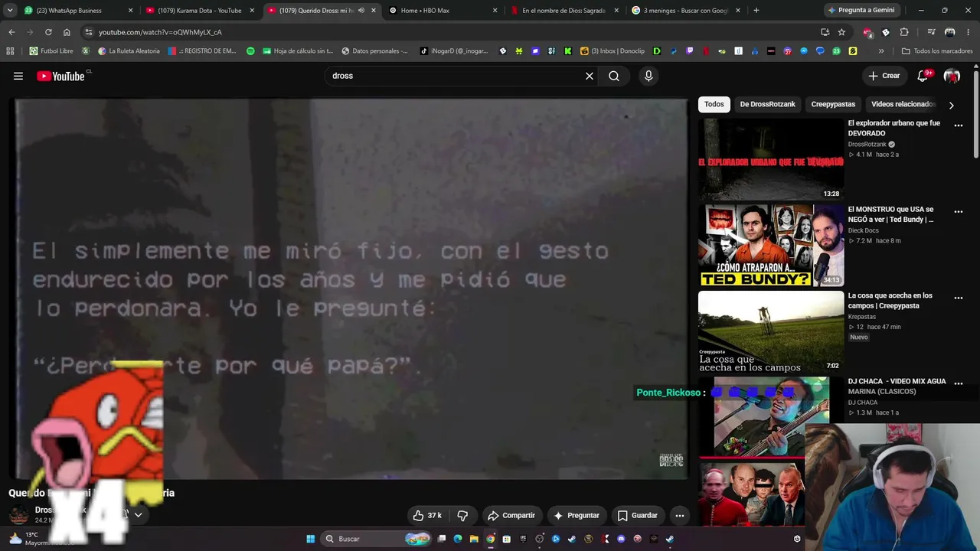The height and width of the screenshot is (551, 980).
Task: Open the Ted Bundy video thumbnail
Action: click(x=771, y=246)
